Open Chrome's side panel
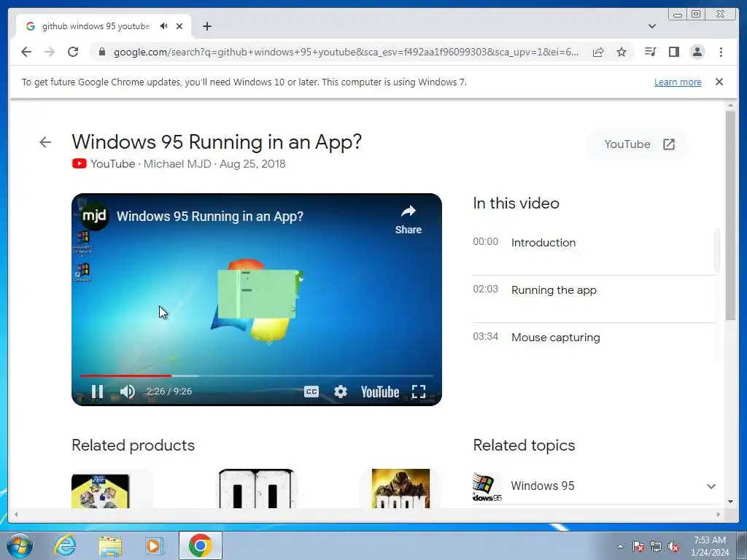The image size is (747, 560). (x=673, y=52)
